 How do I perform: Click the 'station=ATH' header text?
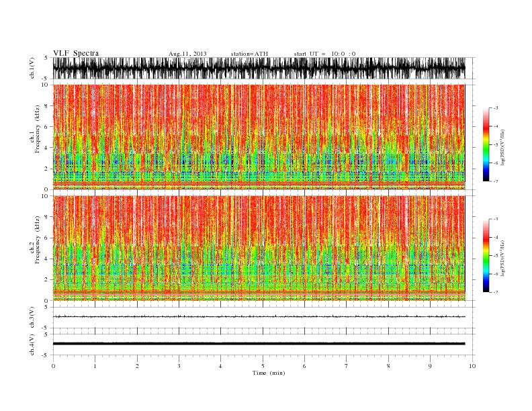tap(249, 54)
